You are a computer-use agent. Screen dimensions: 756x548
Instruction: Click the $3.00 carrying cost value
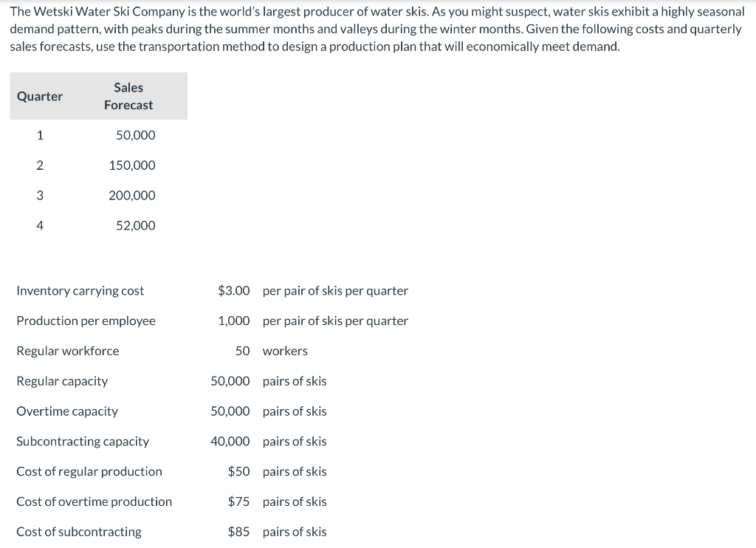tap(234, 291)
